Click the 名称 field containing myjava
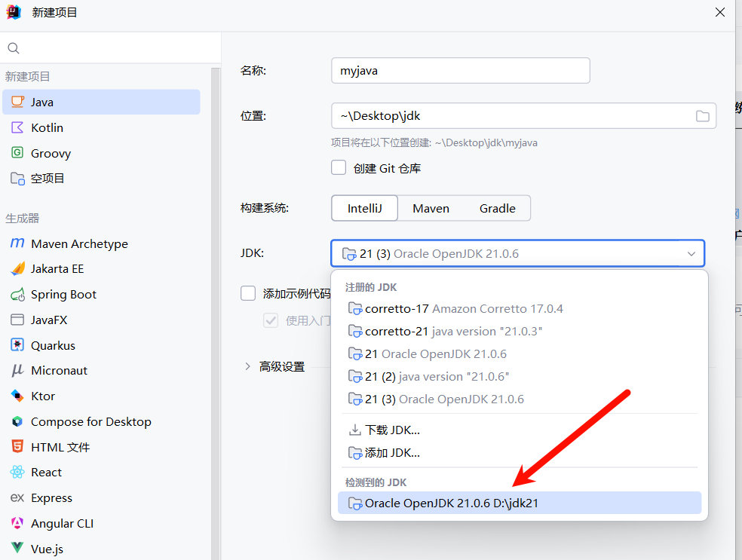Viewport: 742px width, 560px height. point(461,71)
